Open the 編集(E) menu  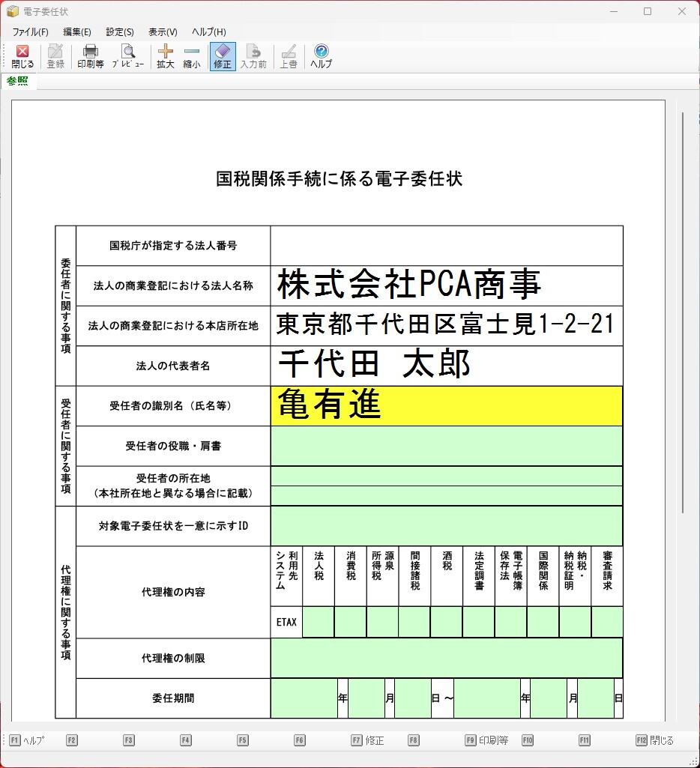pyautogui.click(x=77, y=31)
